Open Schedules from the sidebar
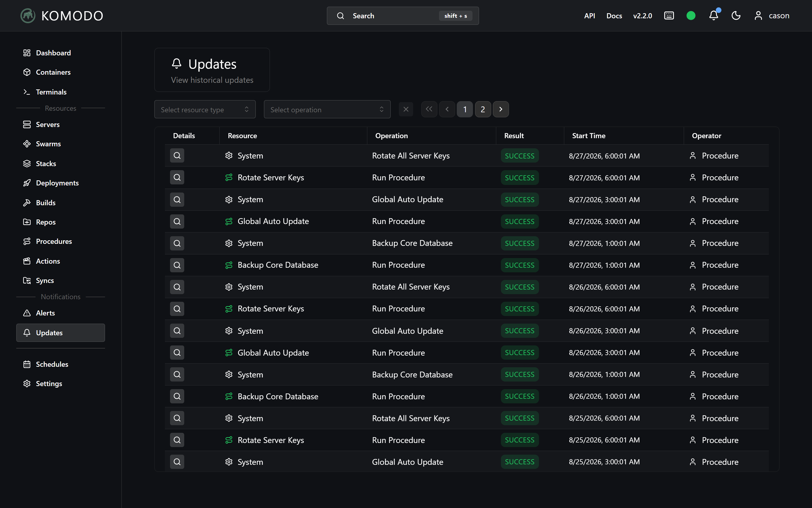Viewport: 812px width, 508px height. click(x=60, y=364)
